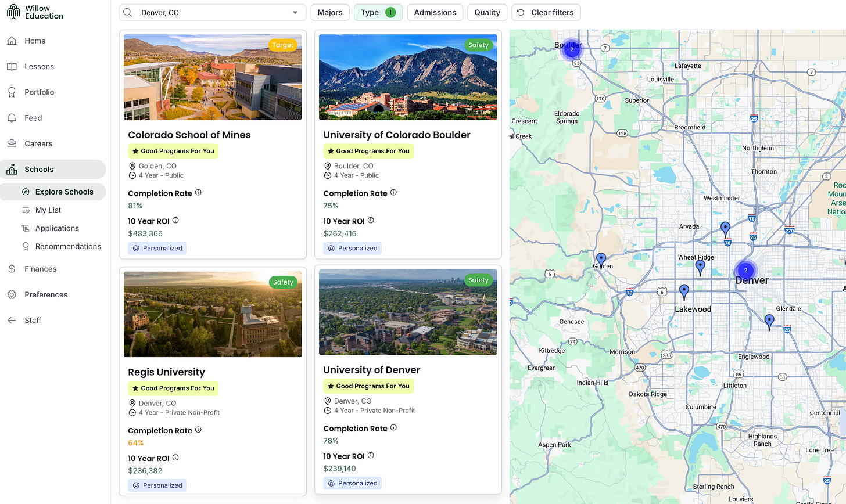Click 10 Year ROI info icon, University of Denver

coord(371,455)
